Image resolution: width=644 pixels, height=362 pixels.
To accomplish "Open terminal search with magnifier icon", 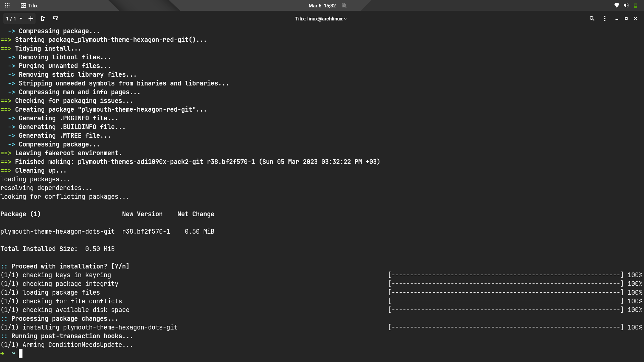I will tap(592, 18).
